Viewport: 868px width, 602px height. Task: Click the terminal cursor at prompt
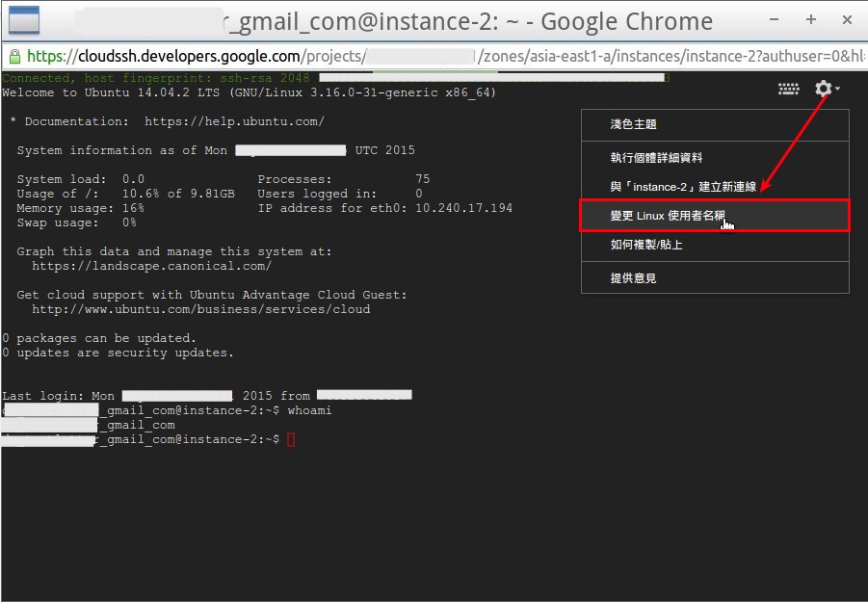[291, 440]
